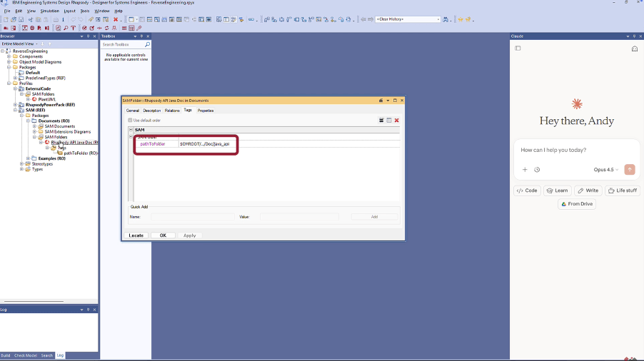Expand the Object Model Diagrams node
This screenshot has height=361, width=644.
[x=9, y=62]
